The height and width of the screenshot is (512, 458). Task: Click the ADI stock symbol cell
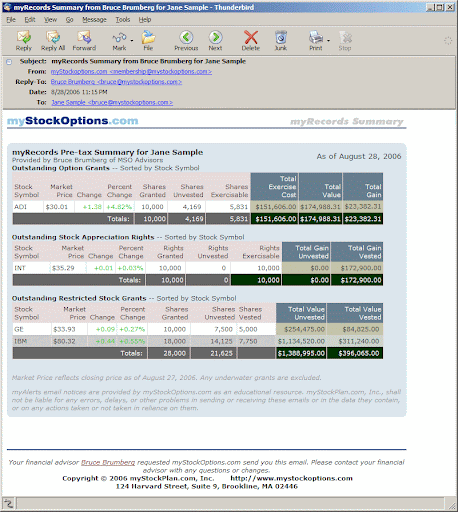click(28, 207)
